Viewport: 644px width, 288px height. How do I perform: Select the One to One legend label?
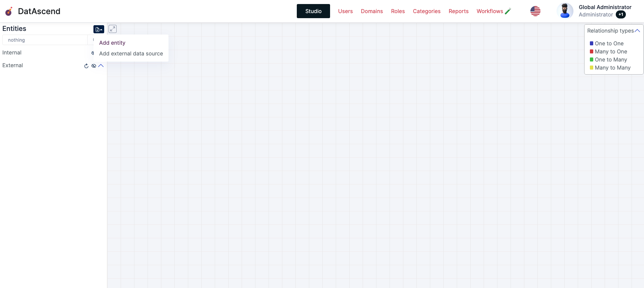click(609, 43)
